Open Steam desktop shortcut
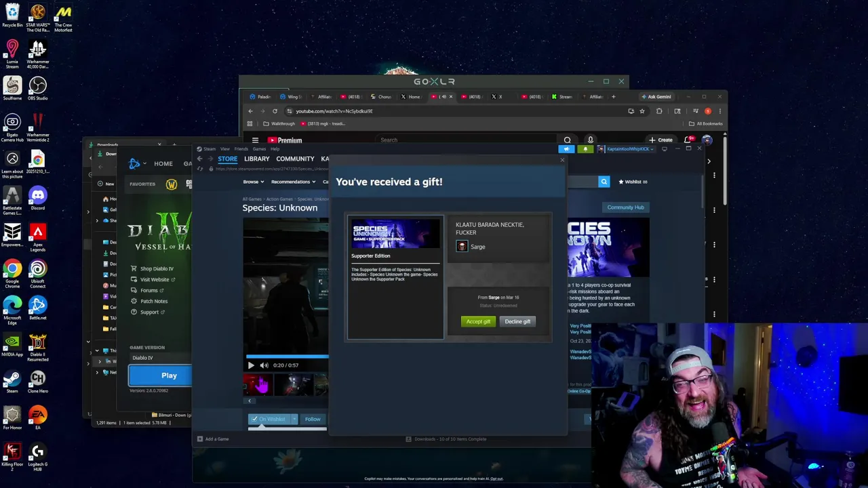 (x=12, y=381)
